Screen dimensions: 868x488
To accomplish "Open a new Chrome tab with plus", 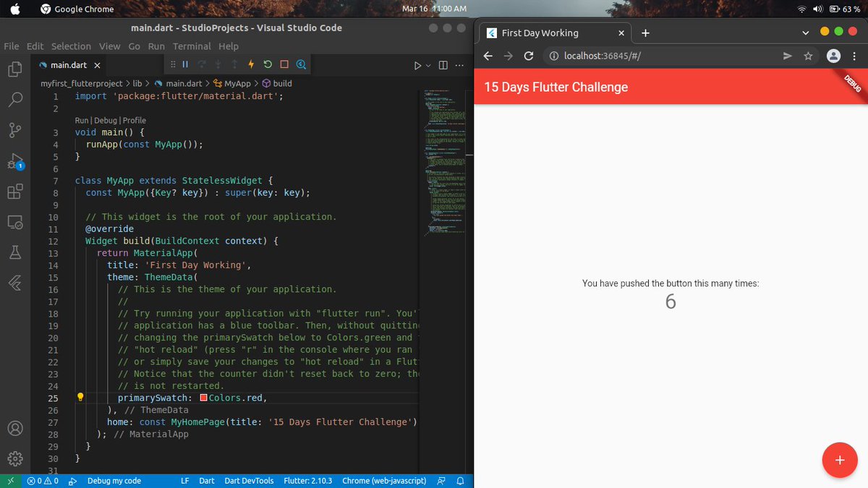I will [645, 33].
